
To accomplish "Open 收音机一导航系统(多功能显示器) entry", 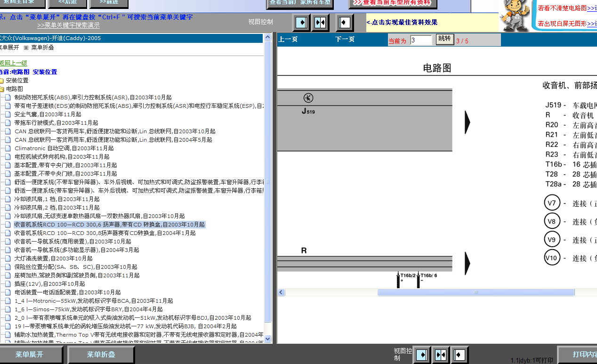I will (77, 250).
